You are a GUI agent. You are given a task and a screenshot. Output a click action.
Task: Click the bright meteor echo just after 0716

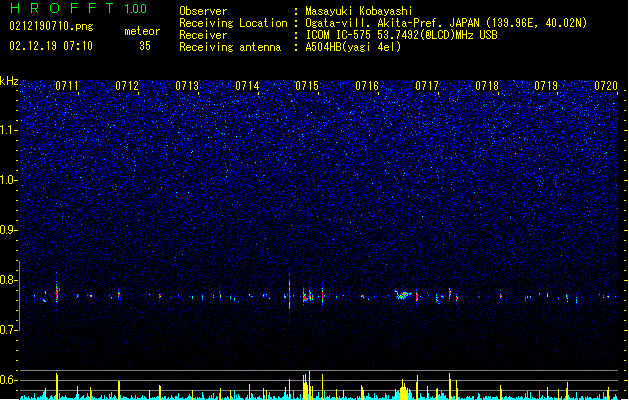pos(403,296)
